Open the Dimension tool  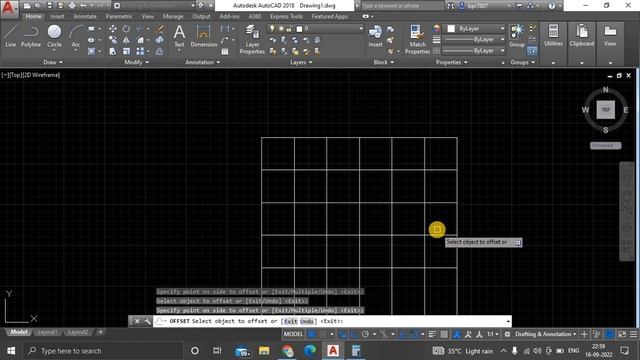point(203,36)
